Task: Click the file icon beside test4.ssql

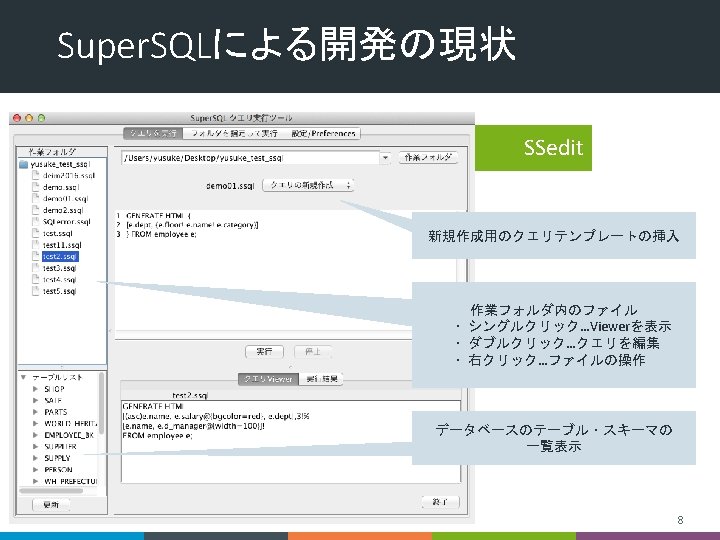Action: 35,279
